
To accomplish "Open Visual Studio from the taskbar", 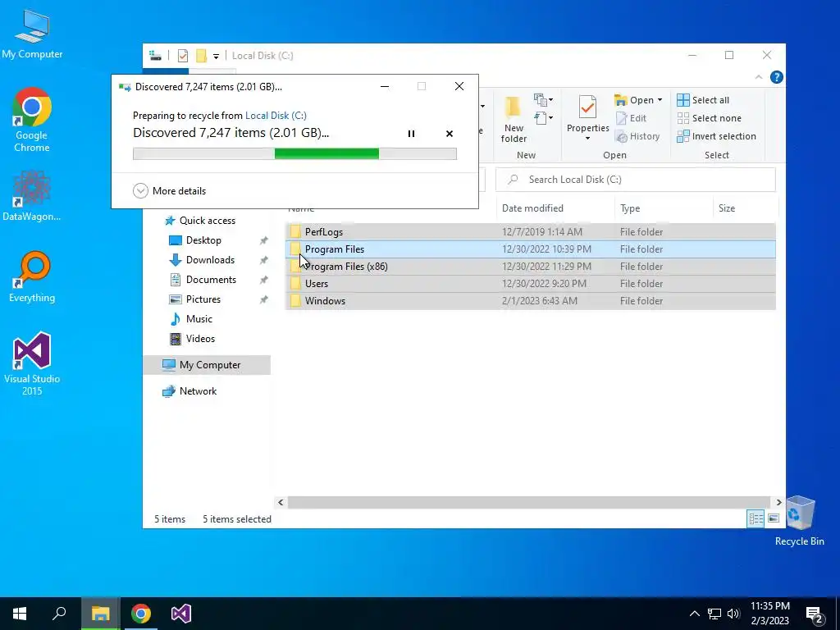I will pyautogui.click(x=181, y=614).
